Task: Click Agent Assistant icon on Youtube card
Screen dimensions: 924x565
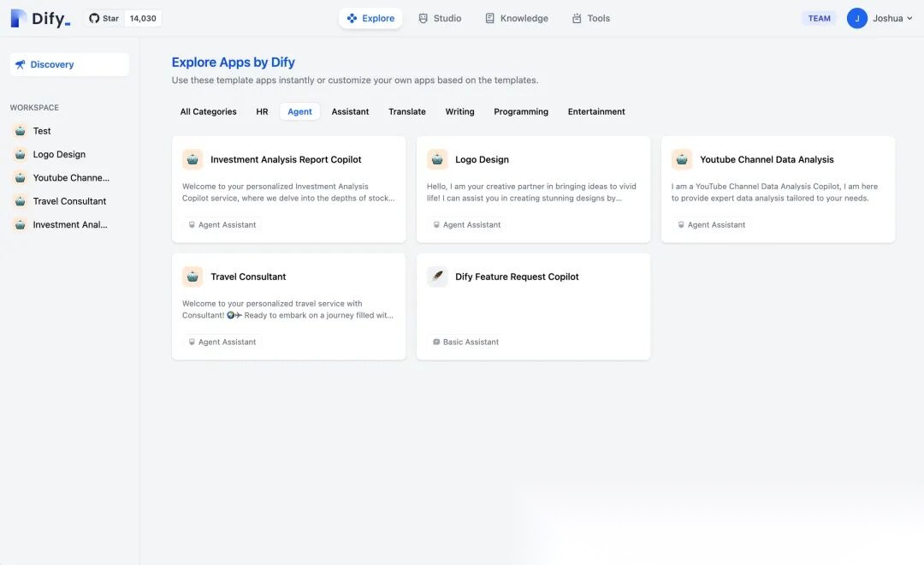Action: pos(681,224)
